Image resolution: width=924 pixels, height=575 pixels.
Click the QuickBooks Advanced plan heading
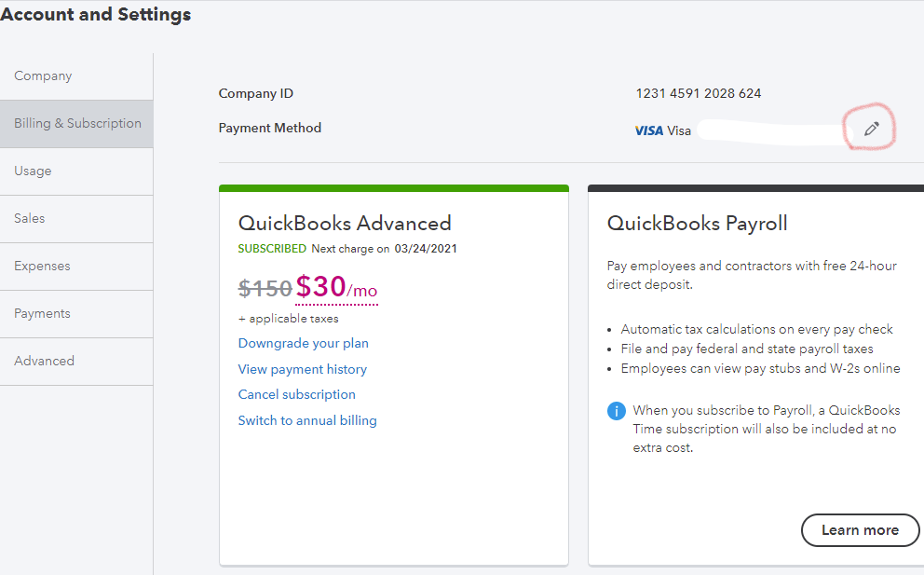345,224
